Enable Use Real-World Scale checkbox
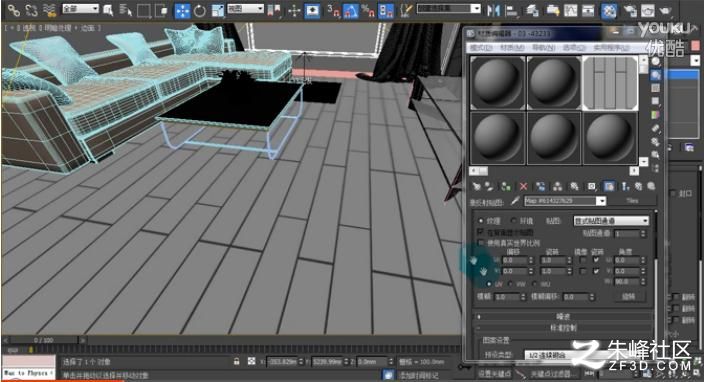 (481, 243)
